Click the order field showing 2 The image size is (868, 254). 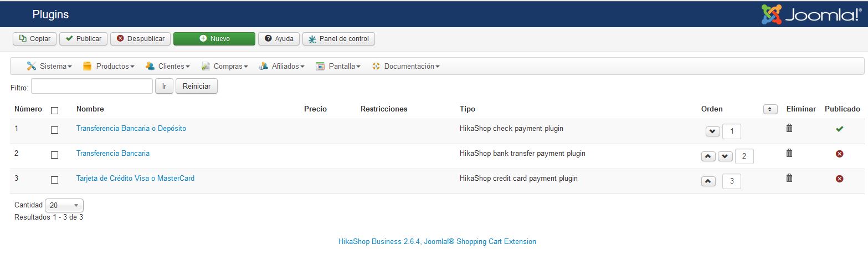(x=744, y=156)
